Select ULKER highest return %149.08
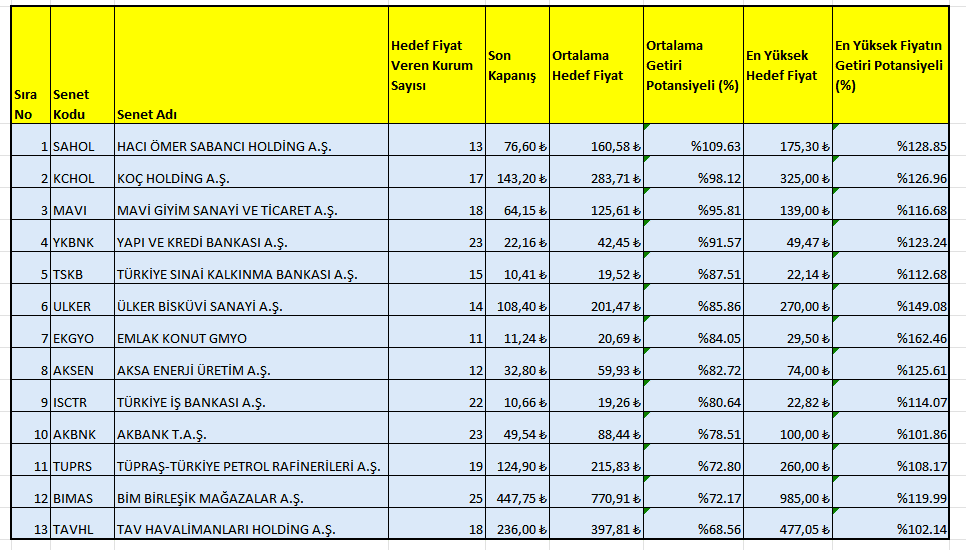The height and width of the screenshot is (550, 966). point(891,300)
